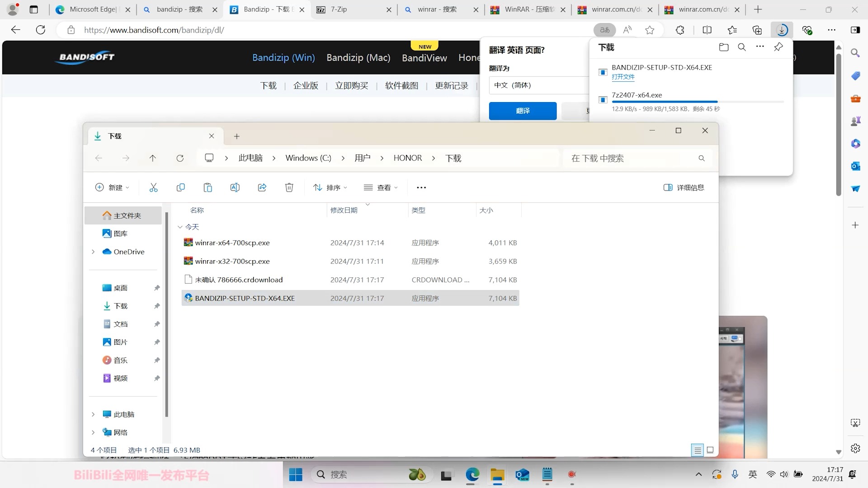Click the Paste icon in Explorer toolbar
This screenshot has width=868, height=488.
click(x=208, y=188)
